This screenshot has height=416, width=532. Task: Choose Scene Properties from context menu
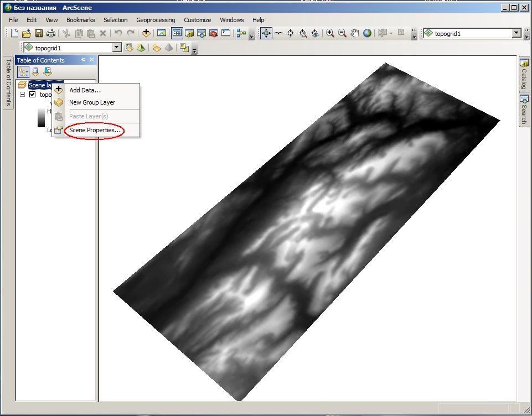pyautogui.click(x=95, y=130)
